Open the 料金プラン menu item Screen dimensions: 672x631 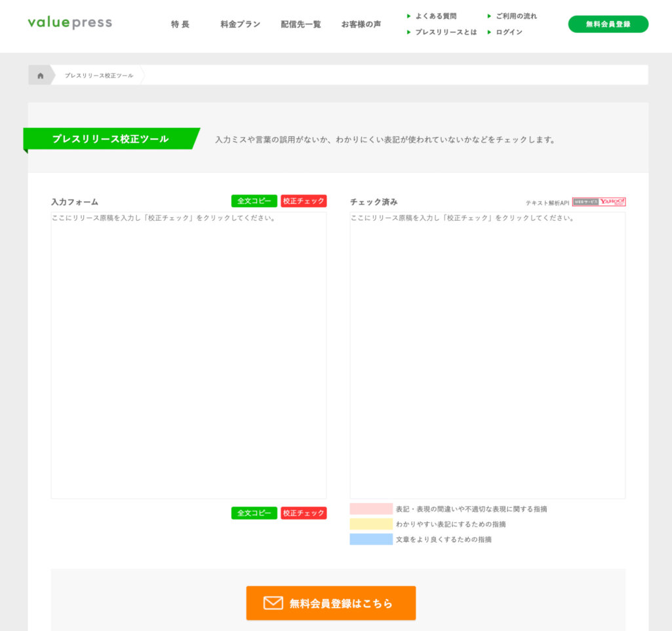(x=240, y=24)
